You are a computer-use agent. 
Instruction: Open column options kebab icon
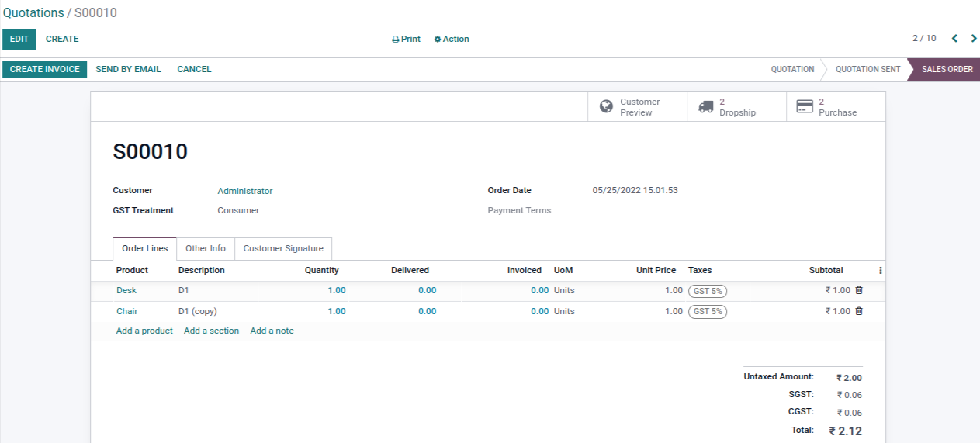(880, 271)
